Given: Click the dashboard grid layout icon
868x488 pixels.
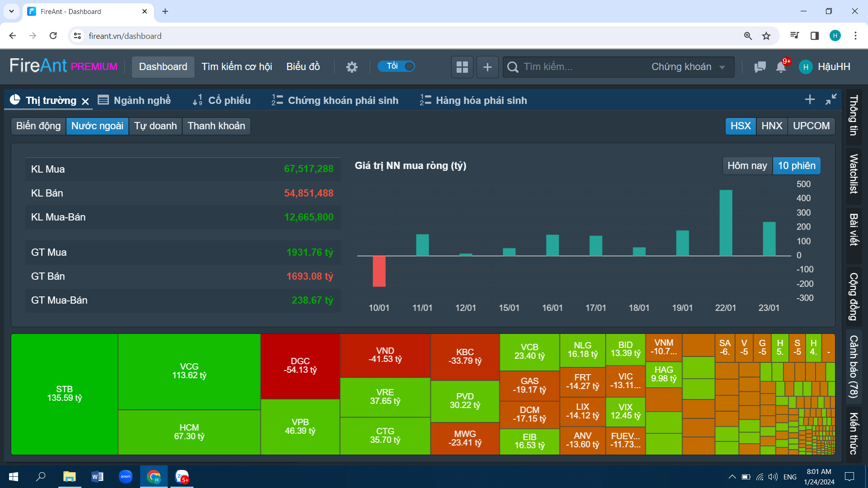Looking at the screenshot, I should click(x=462, y=67).
